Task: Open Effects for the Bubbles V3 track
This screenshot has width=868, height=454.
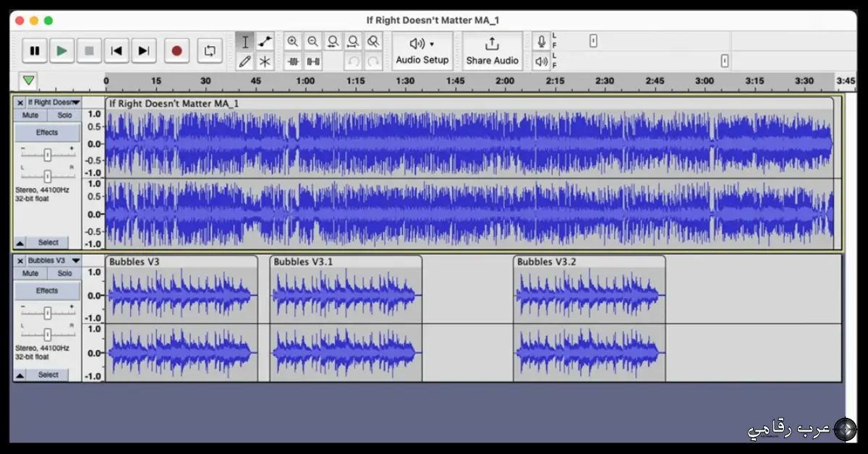Action: [46, 290]
